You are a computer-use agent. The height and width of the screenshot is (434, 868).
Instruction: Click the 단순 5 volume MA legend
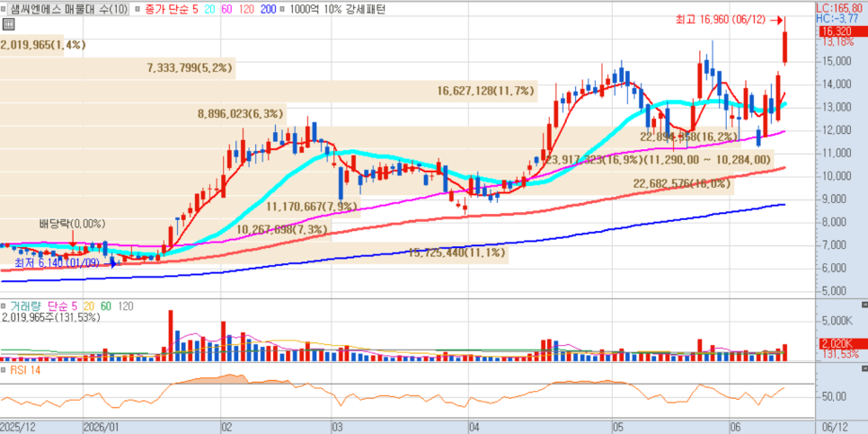(x=63, y=306)
